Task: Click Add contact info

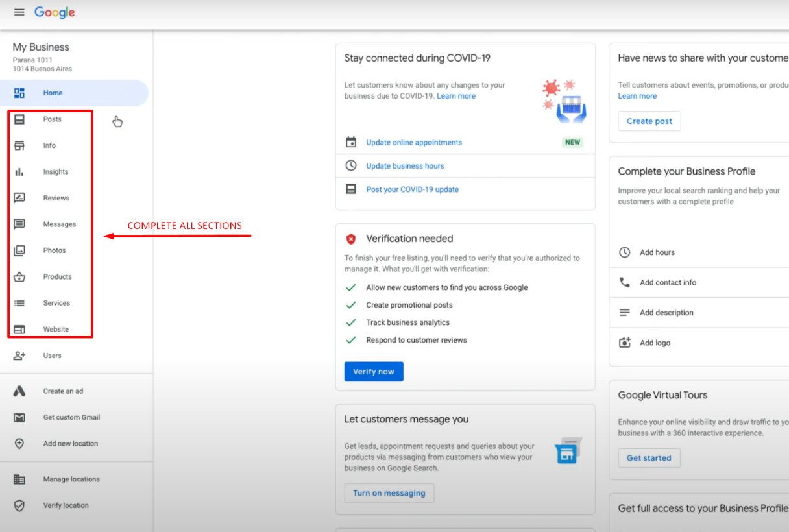Action: [x=668, y=283]
